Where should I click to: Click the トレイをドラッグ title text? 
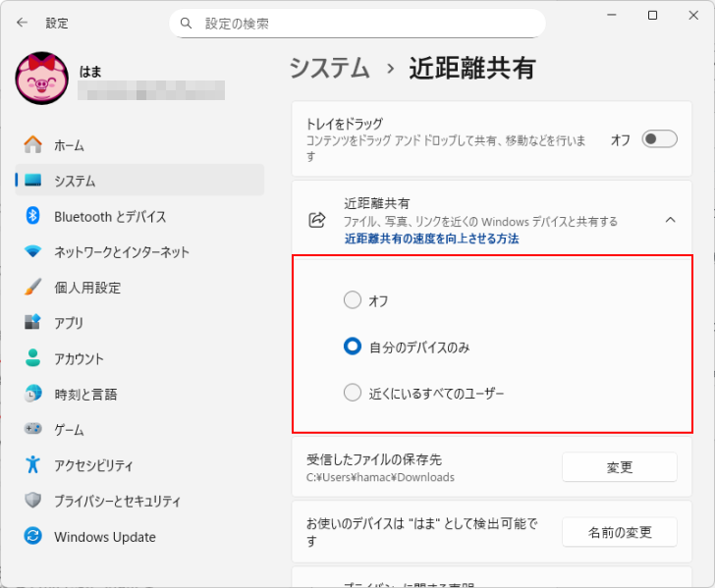pyautogui.click(x=345, y=124)
